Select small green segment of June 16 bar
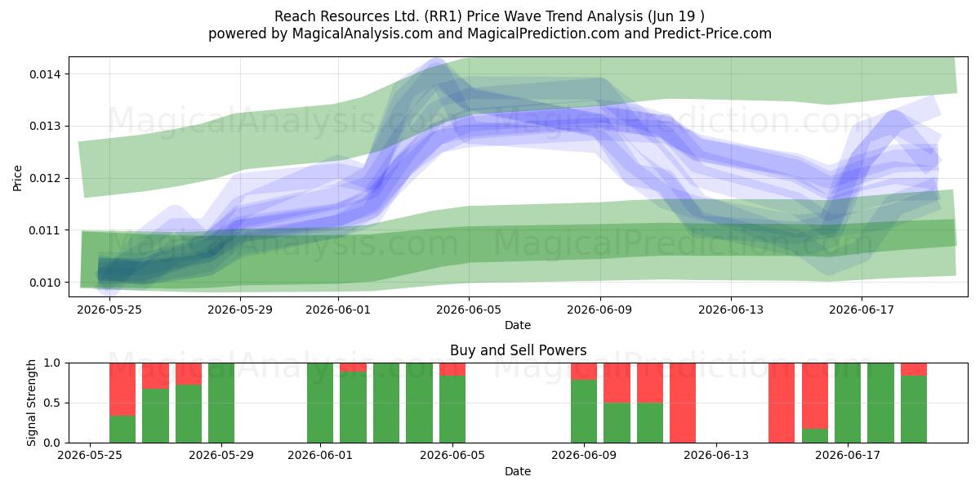 pos(814,436)
